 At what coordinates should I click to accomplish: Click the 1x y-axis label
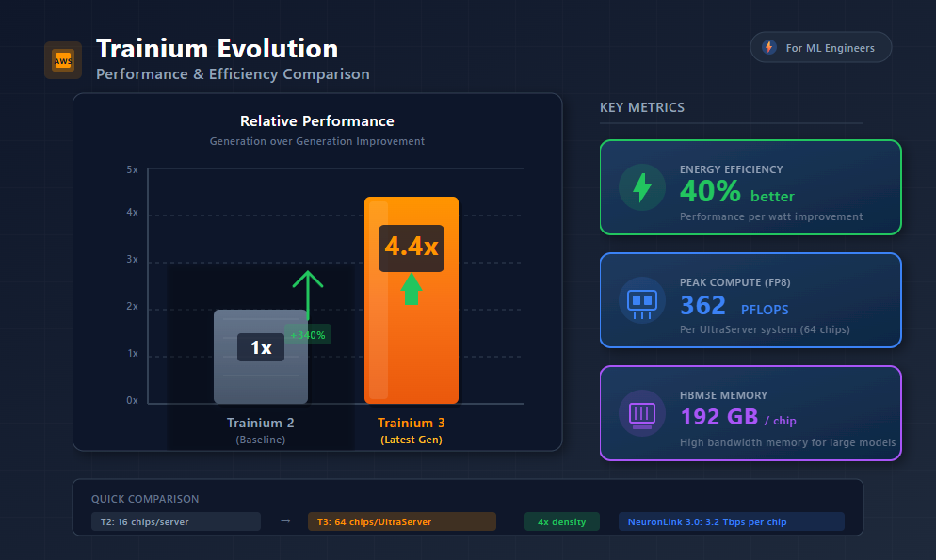(133, 354)
